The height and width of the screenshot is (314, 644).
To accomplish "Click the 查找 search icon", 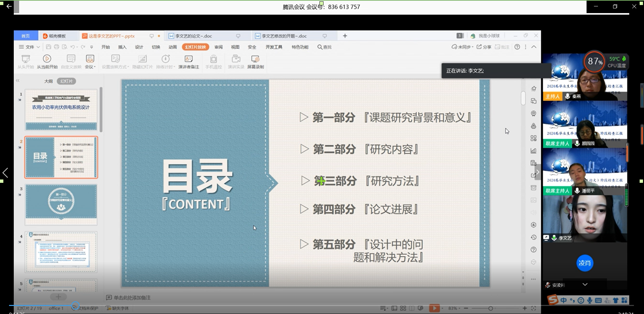I will tap(320, 47).
